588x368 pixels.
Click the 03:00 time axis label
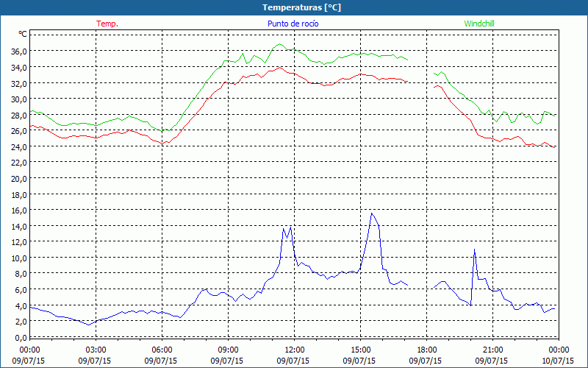coord(96,350)
